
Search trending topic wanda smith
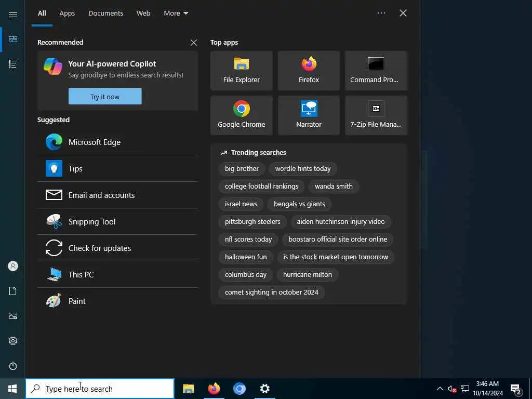[x=334, y=187]
